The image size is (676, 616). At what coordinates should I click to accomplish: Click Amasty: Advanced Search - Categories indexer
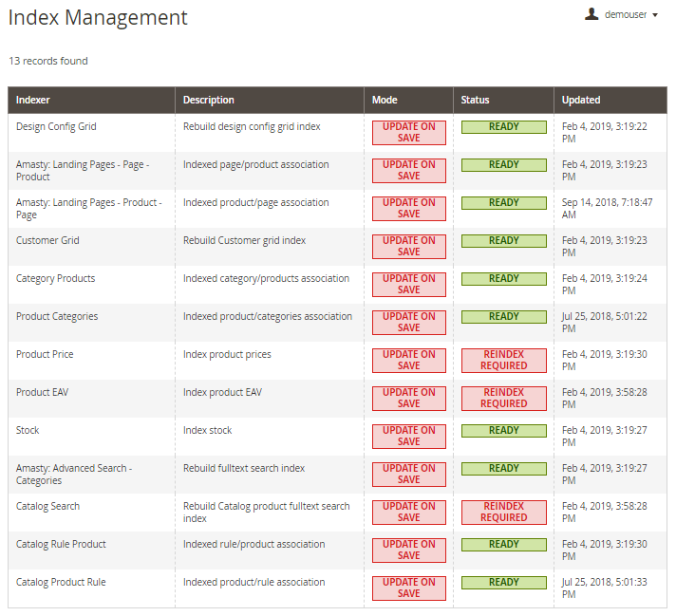click(x=73, y=474)
